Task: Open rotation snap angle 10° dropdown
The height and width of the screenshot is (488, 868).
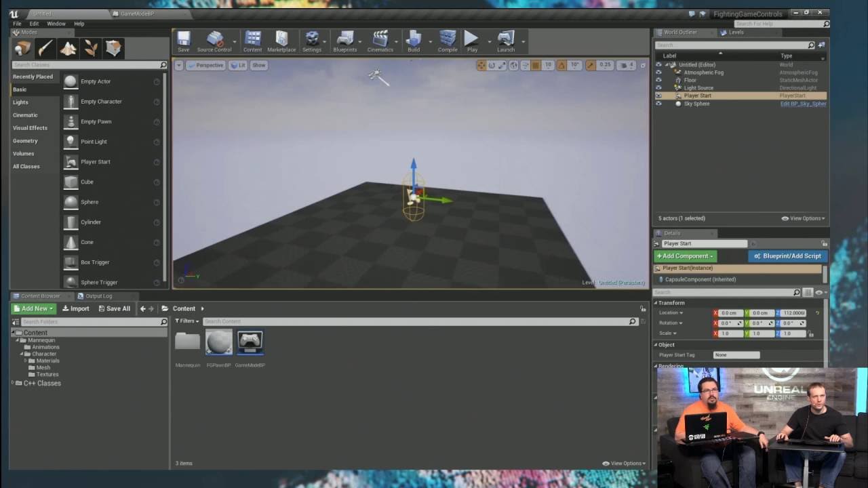Action: pos(574,65)
